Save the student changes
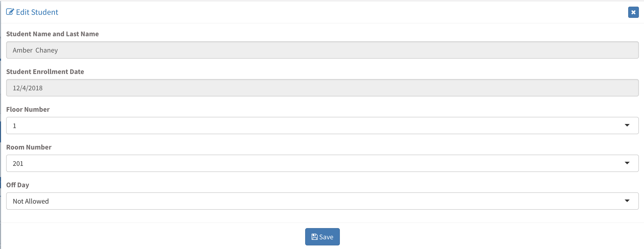644x249 pixels. [x=322, y=237]
